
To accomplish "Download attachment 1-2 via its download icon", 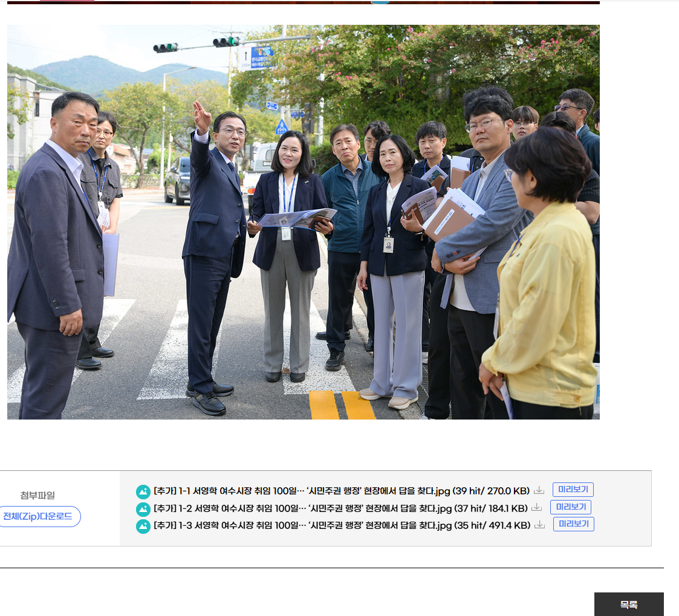I will click(536, 507).
